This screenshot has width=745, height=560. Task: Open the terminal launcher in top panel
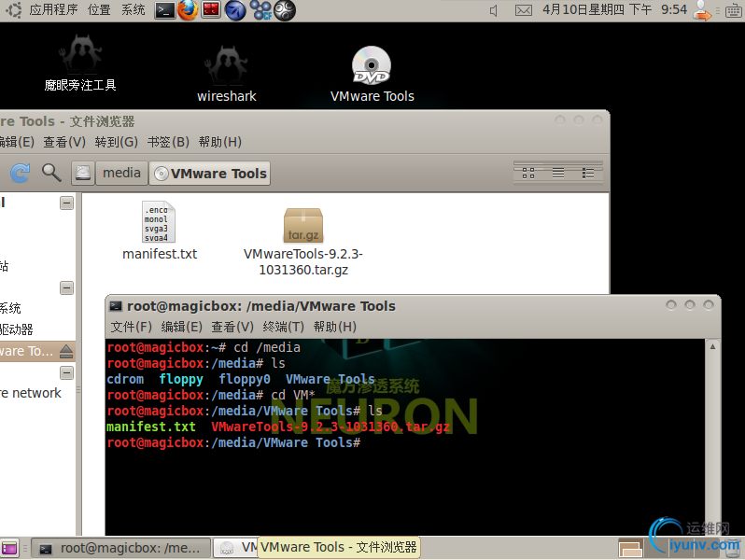[165, 10]
